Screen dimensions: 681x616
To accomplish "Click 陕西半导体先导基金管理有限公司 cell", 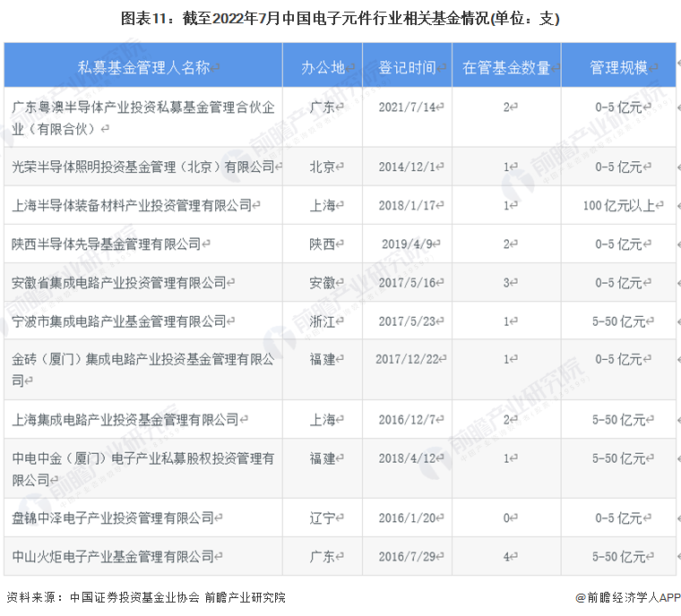I will point(143,244).
